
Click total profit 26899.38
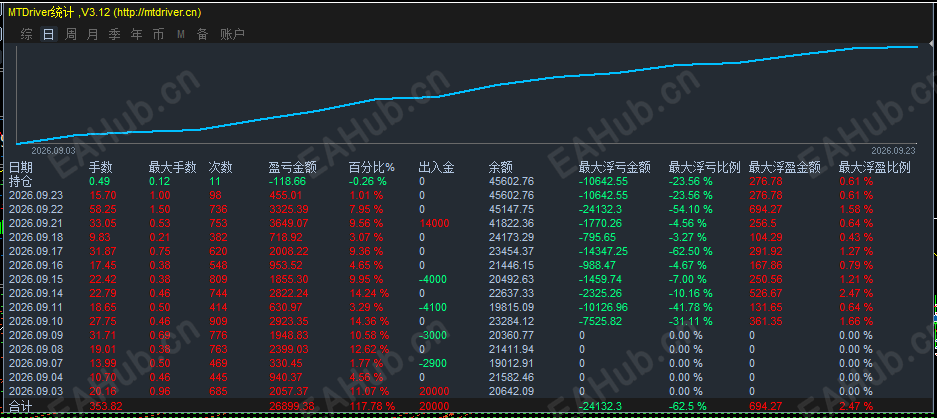click(292, 407)
